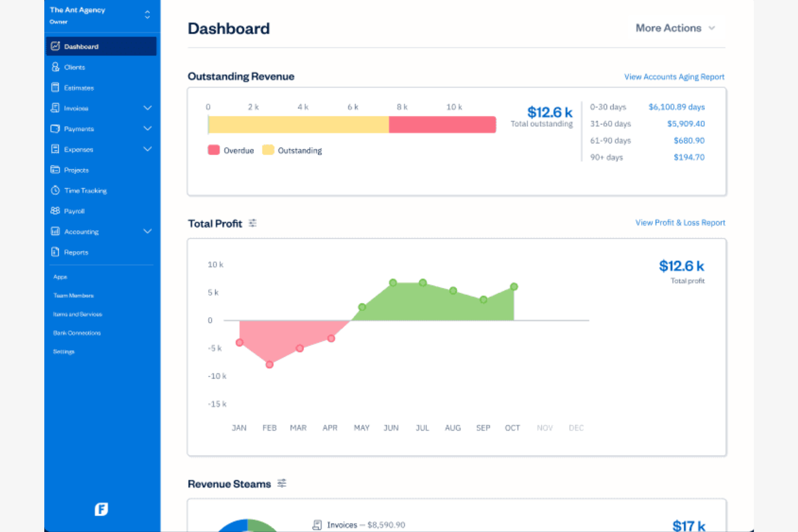Screen dimensions: 798x532
Task: Toggle the Overdue legend in Outstanding Revenue
Action: click(213, 150)
